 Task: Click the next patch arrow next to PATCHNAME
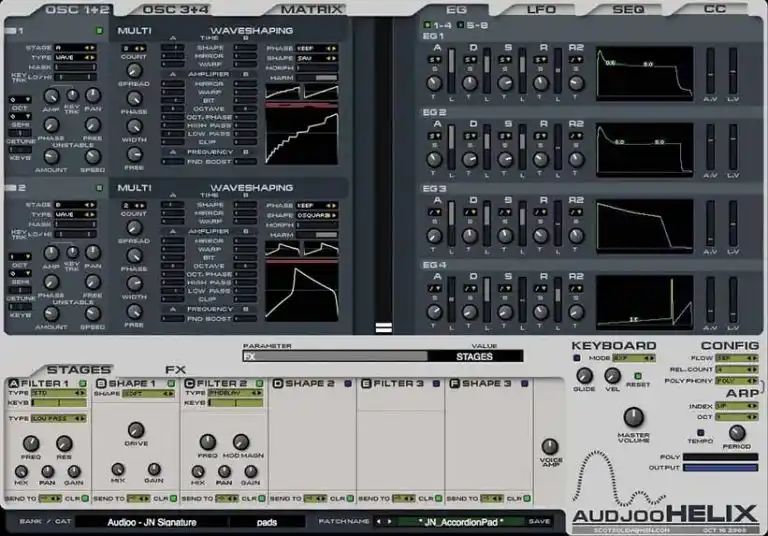[389, 521]
